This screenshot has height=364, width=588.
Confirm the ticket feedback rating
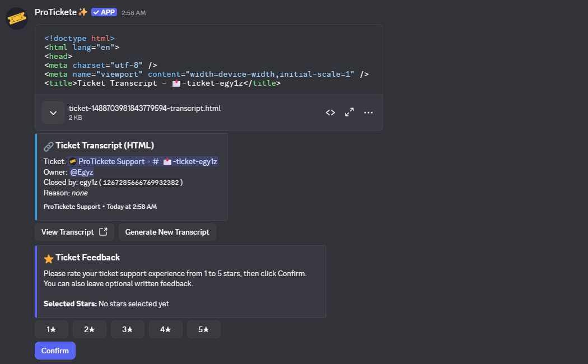click(x=55, y=351)
